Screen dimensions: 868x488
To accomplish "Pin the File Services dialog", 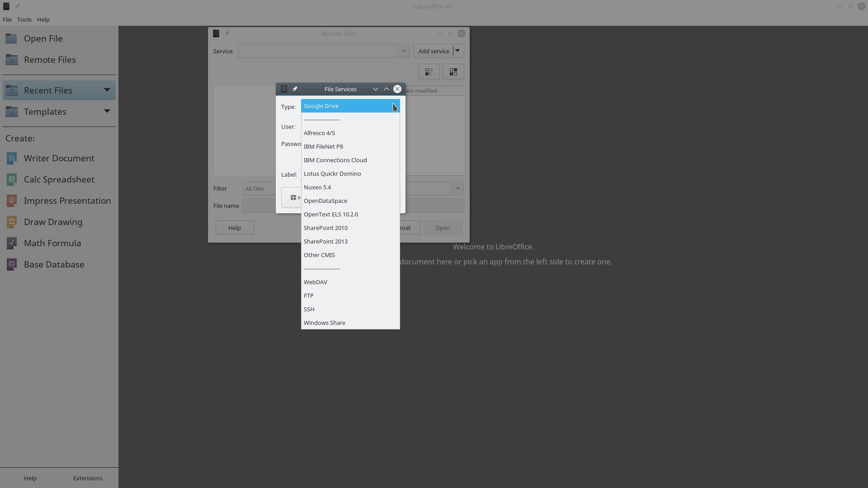I will pos(294,89).
